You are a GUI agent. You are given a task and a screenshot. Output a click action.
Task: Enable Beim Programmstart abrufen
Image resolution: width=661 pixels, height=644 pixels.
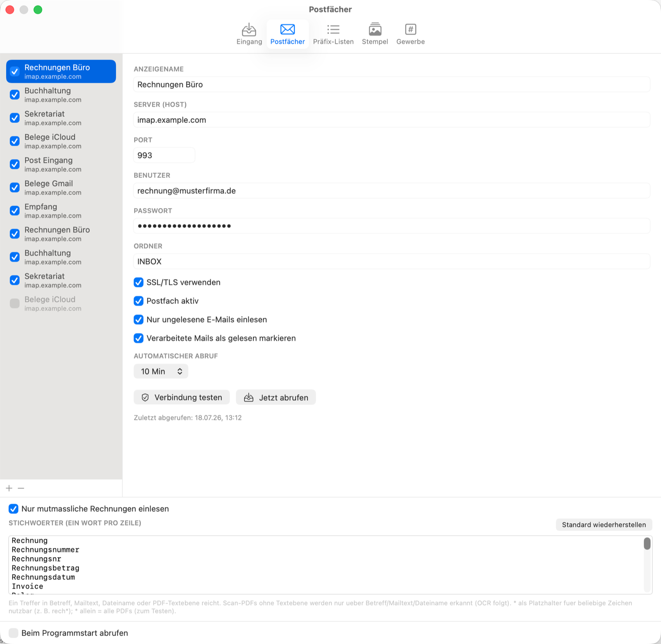tap(14, 633)
